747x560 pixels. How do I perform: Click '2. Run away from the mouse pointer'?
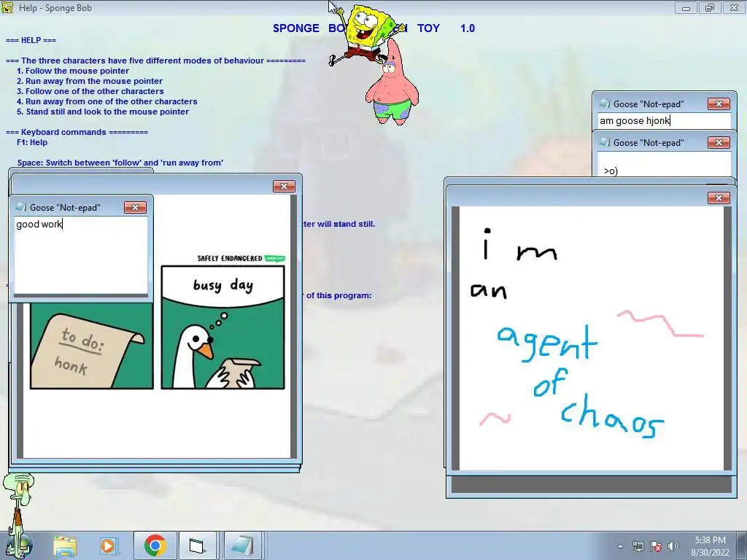coord(90,81)
